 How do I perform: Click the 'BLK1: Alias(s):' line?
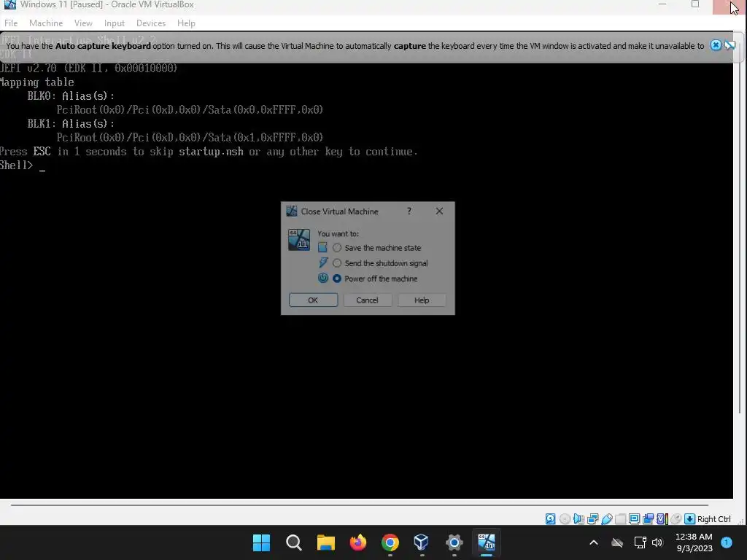point(71,124)
